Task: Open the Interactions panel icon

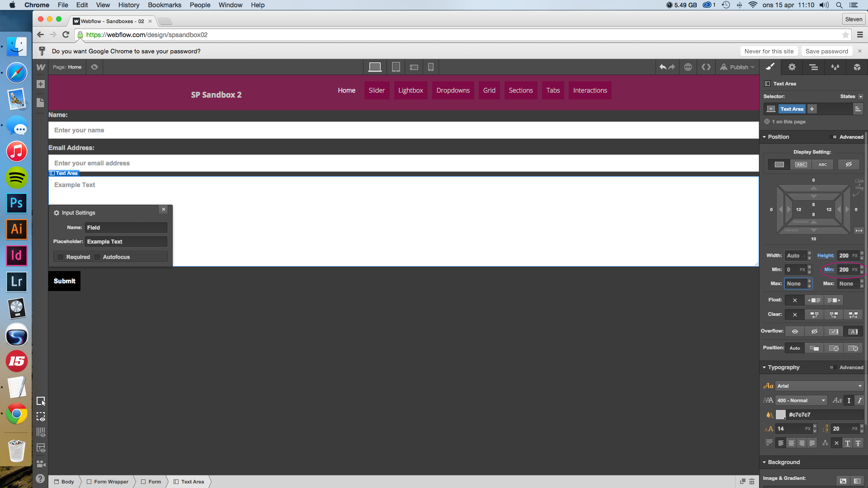Action: coord(835,67)
